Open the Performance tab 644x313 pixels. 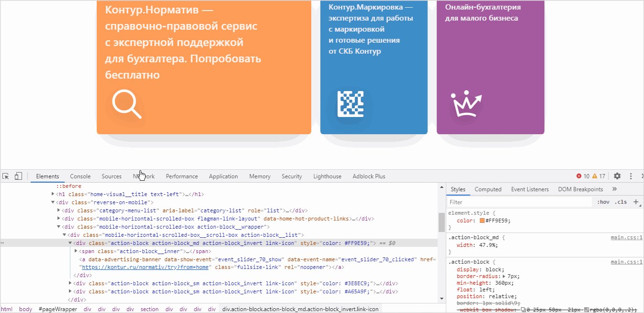click(182, 176)
